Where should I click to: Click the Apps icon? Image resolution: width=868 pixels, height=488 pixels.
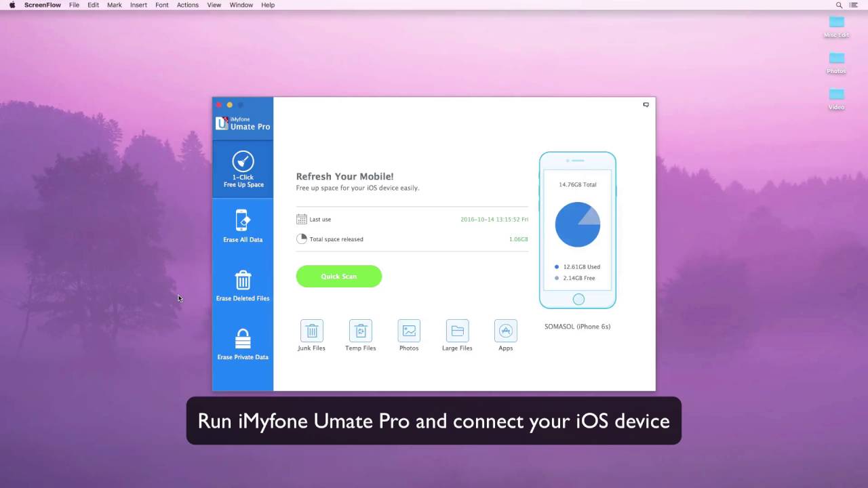click(506, 331)
